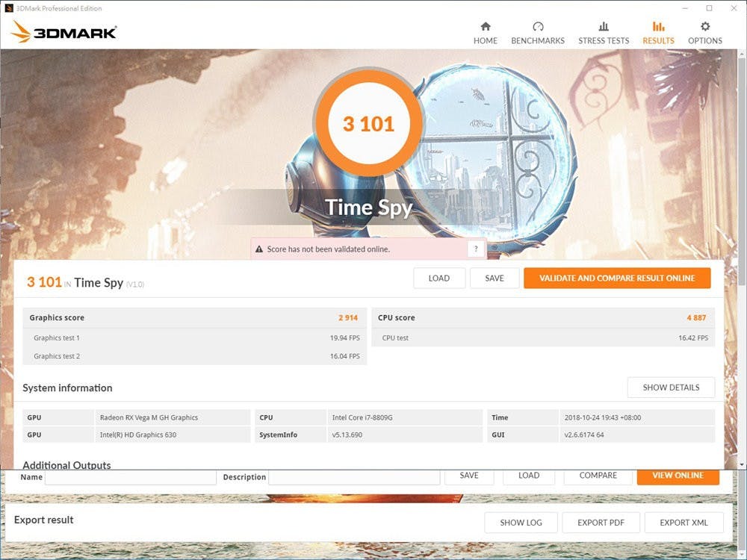The width and height of the screenshot is (747, 560).
Task: Click the Export result heading
Action: pyautogui.click(x=44, y=520)
